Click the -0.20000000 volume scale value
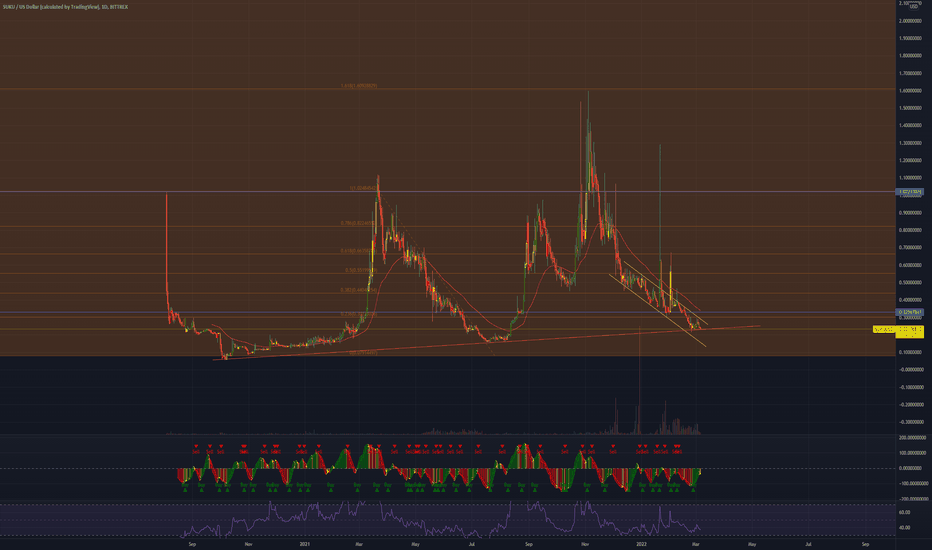This screenshot has height=550, width=932. coord(911,404)
